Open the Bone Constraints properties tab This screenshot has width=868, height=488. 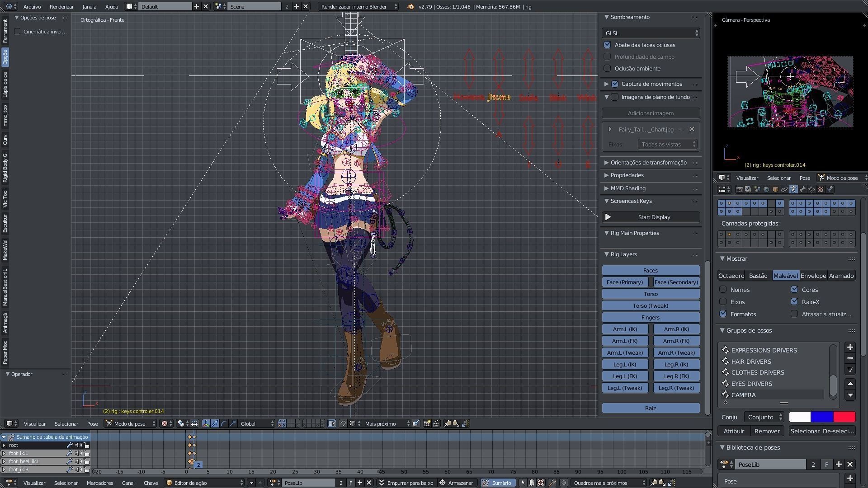811,189
